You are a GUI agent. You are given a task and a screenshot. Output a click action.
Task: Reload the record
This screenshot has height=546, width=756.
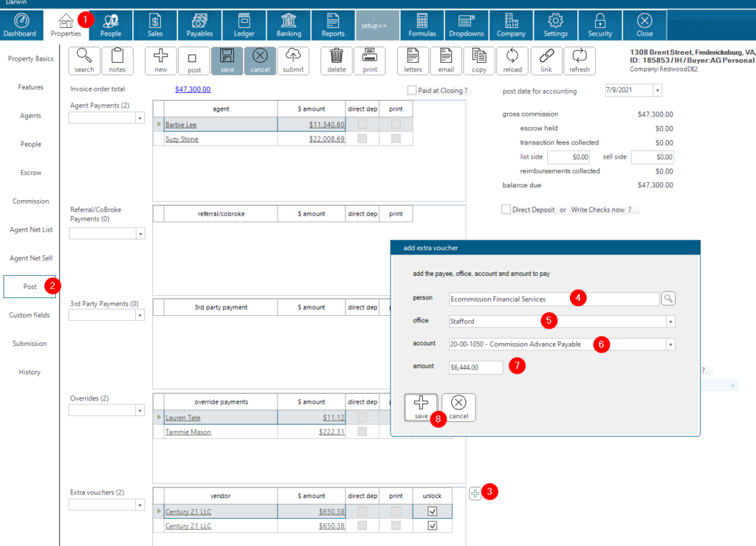(512, 61)
